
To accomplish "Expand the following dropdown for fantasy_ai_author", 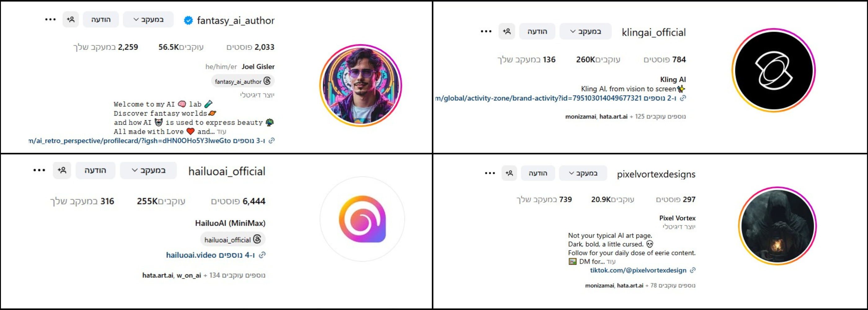I will click(x=148, y=20).
